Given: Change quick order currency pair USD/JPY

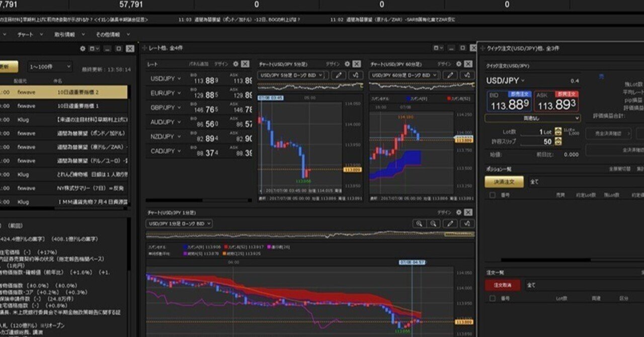Looking at the screenshot, I should 505,81.
